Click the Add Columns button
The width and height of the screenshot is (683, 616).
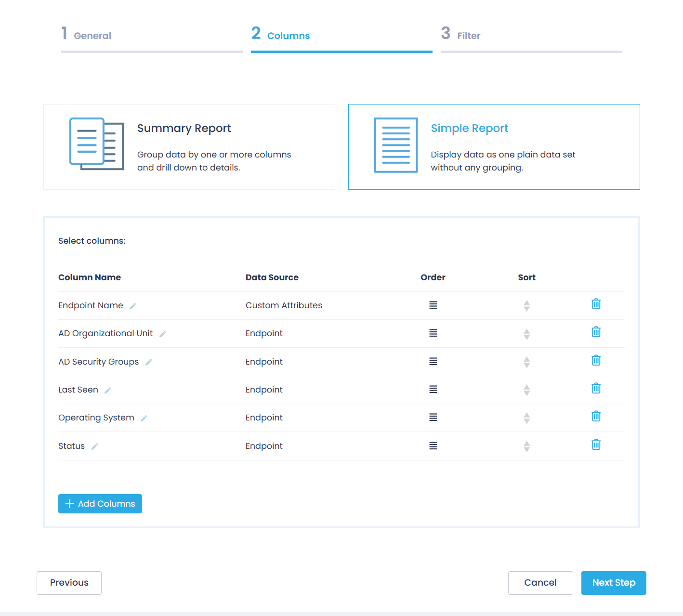(x=100, y=504)
